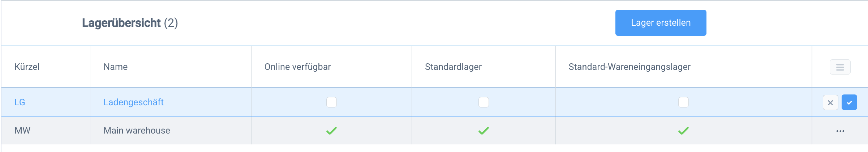Open the Ladengeschäft warehouse link
This screenshot has height=152, width=868.
pos(133,102)
